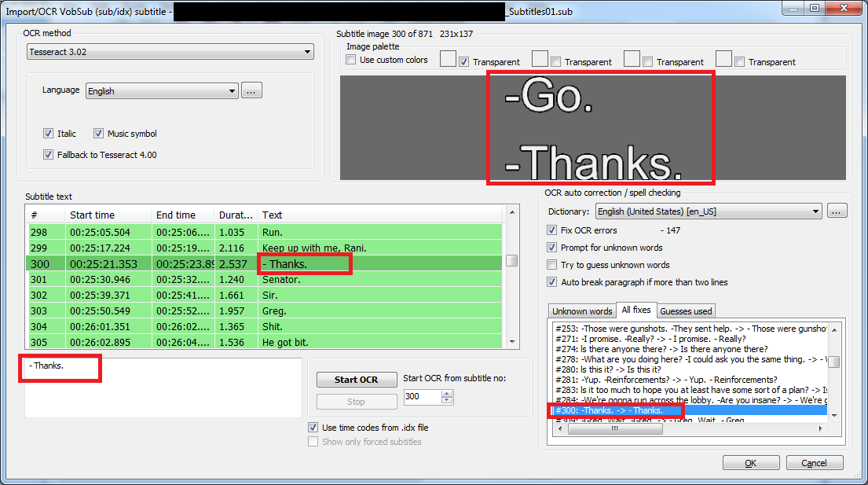Switch to the Guesses used tab
This screenshot has width=868, height=485.
coord(685,311)
